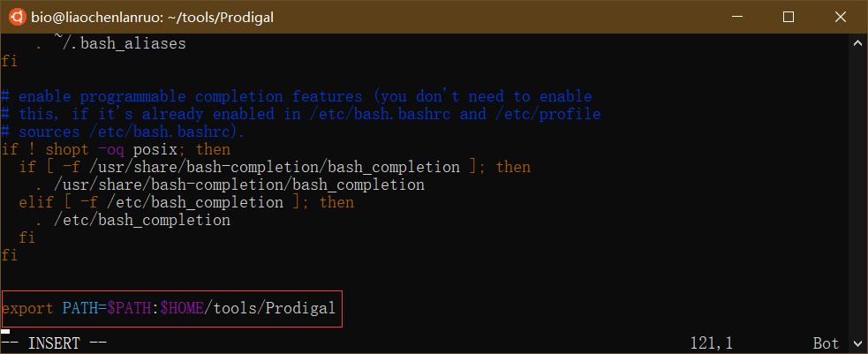Click the Bot scroll position indicator

[x=826, y=343]
